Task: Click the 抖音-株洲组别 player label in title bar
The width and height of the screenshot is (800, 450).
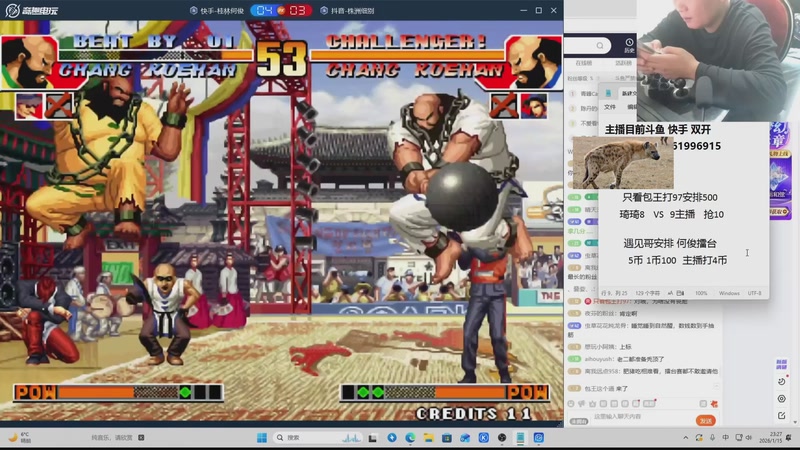Action: pos(347,10)
